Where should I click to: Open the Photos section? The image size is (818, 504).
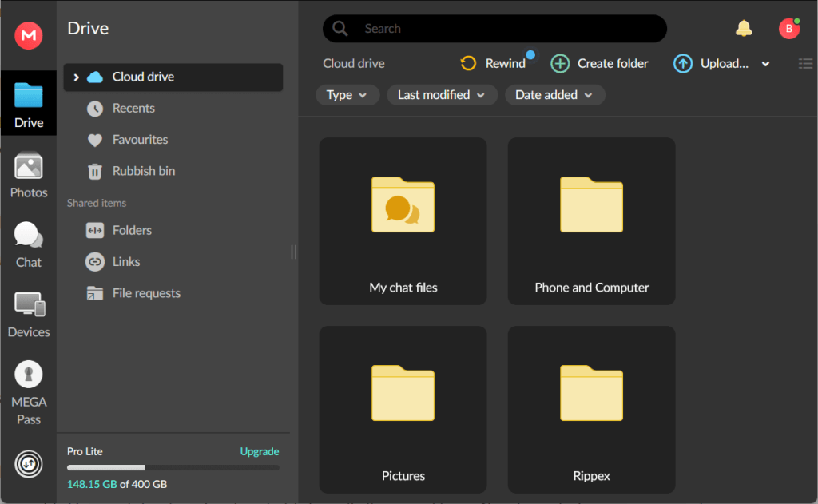click(29, 175)
